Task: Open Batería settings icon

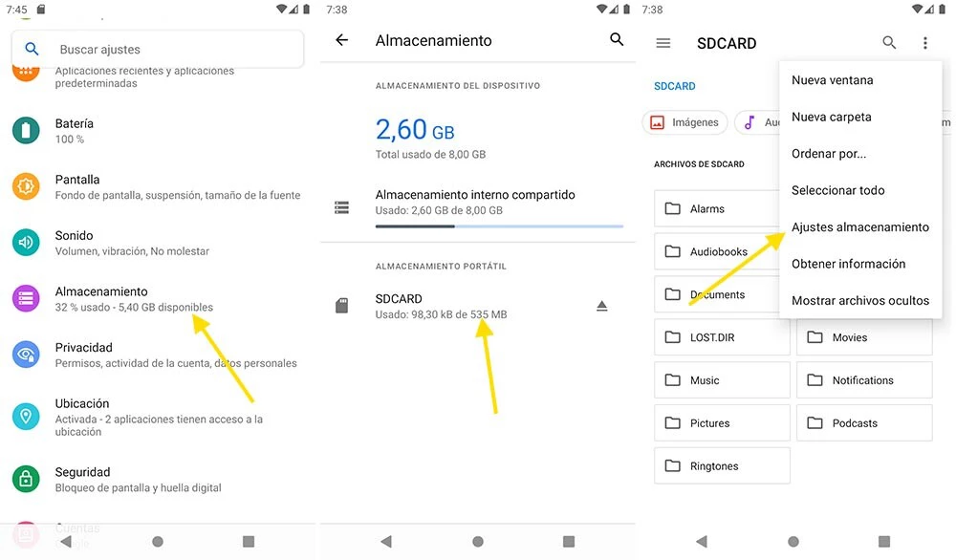Action: click(26, 130)
